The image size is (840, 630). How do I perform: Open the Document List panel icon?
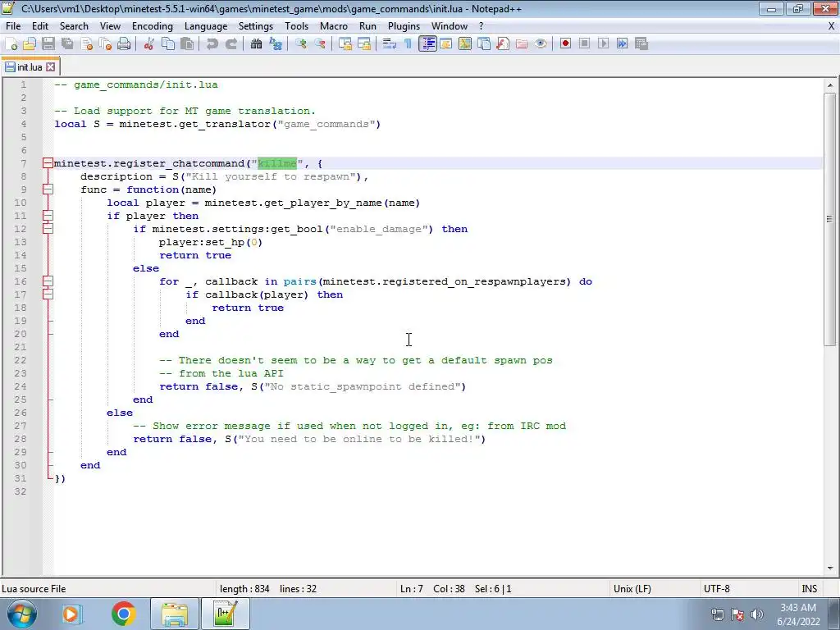[484, 44]
